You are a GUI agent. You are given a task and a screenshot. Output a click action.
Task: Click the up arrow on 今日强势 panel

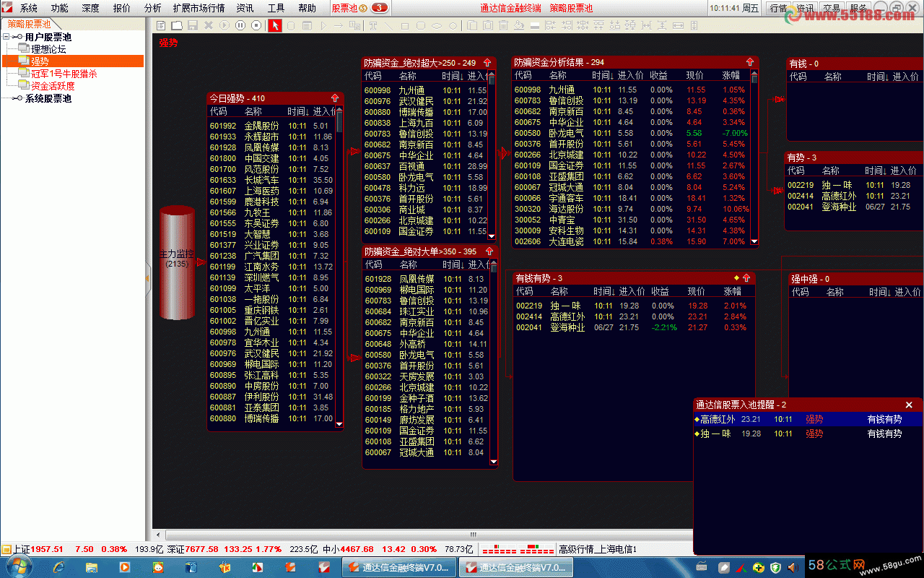coord(335,98)
